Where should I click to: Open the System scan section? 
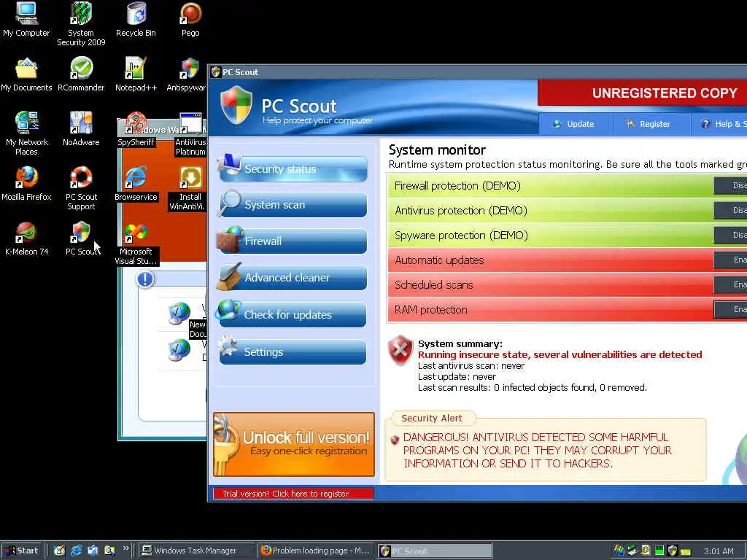(293, 205)
